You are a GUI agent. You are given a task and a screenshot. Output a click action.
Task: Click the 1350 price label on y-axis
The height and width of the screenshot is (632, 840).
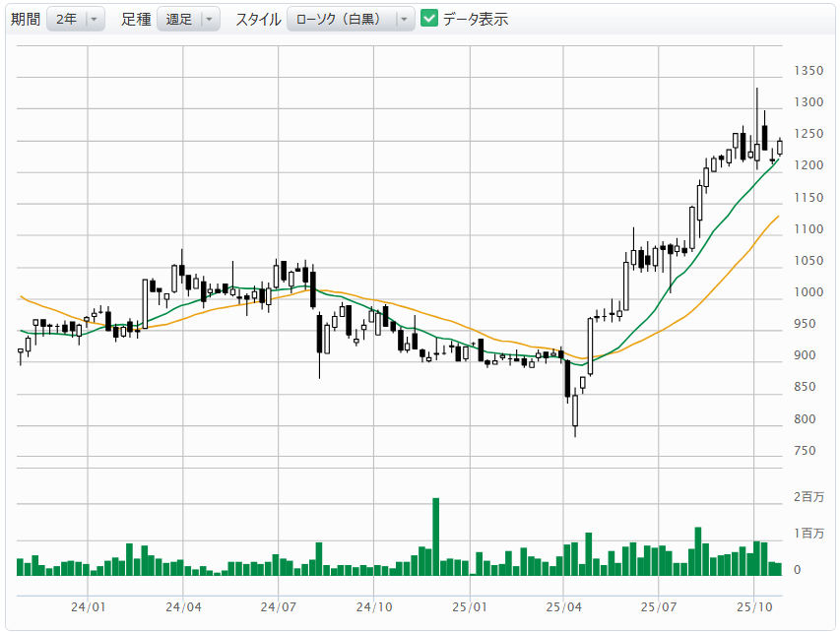pyautogui.click(x=808, y=71)
